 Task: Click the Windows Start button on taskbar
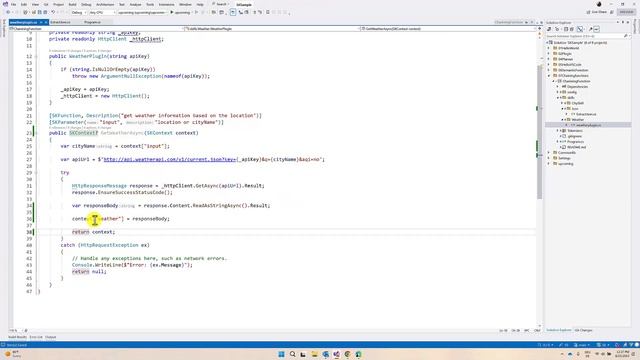coord(281,354)
